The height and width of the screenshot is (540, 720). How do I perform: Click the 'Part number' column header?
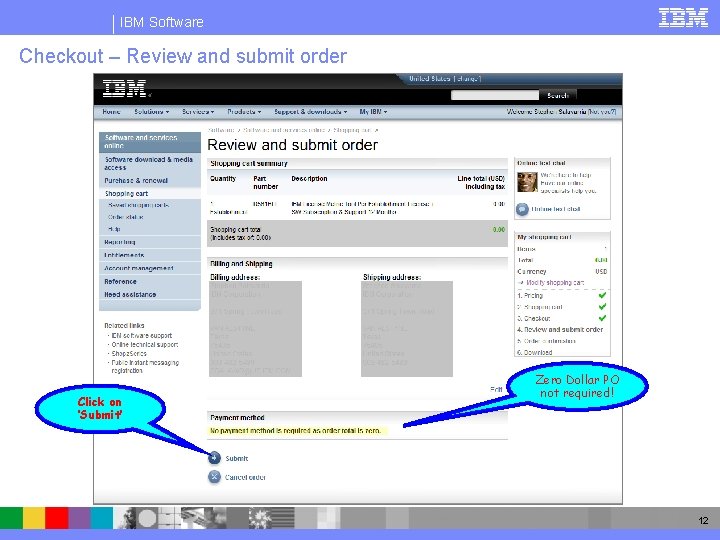[265, 182]
